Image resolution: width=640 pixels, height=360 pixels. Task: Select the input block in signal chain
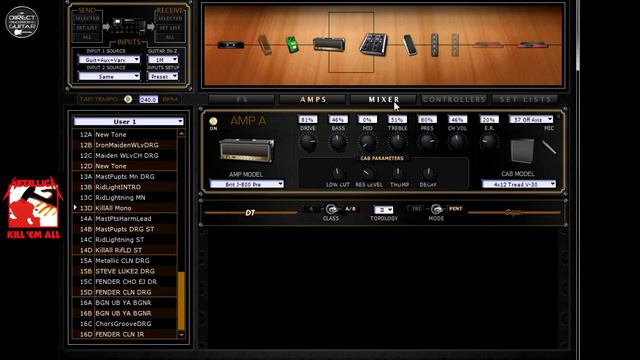[231, 45]
